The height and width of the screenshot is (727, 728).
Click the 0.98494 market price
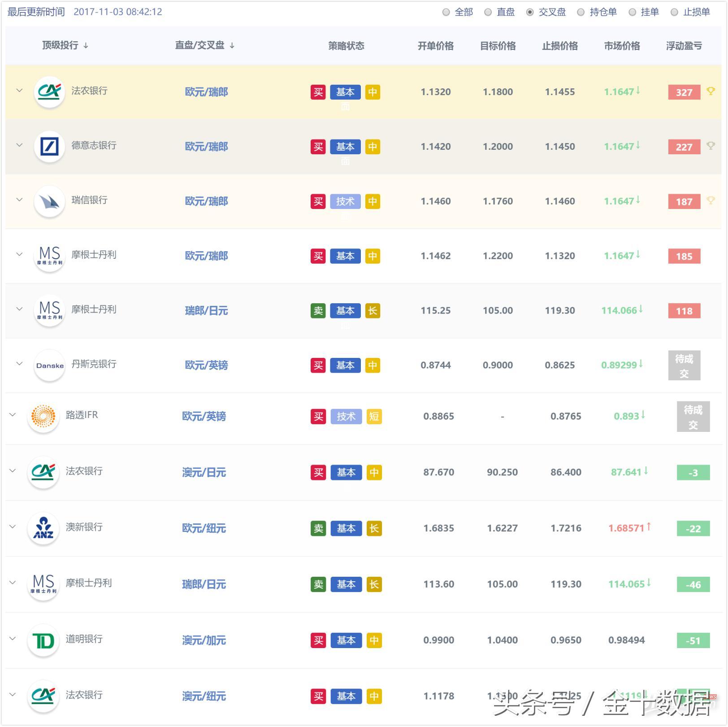(626, 640)
